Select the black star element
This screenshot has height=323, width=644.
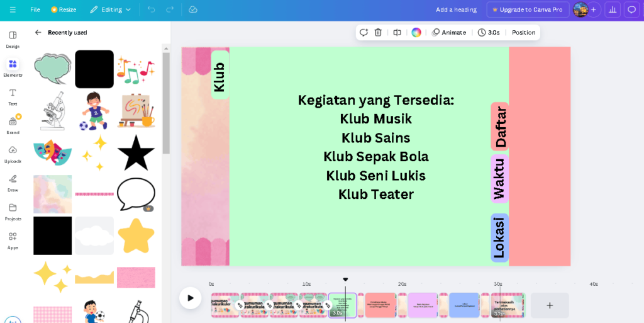[x=136, y=152]
